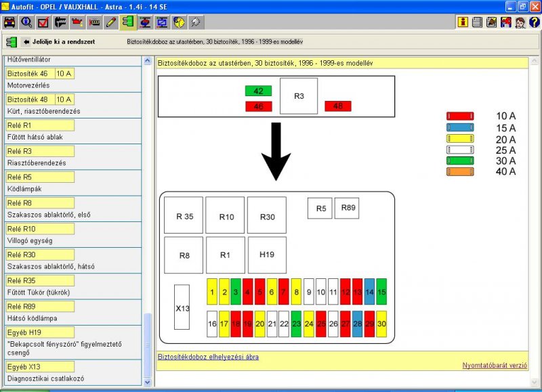
Task: Click scroll up arrow of left list
Action: point(147,61)
